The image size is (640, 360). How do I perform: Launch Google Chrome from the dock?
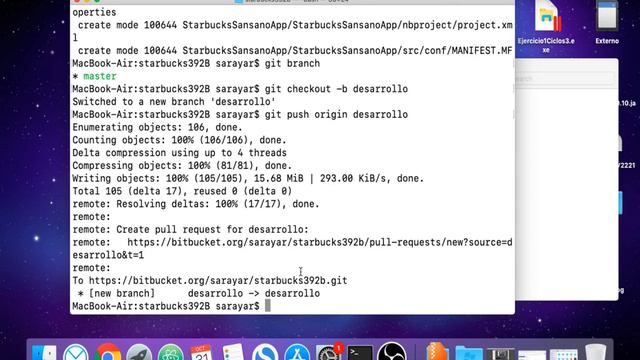[107, 352]
